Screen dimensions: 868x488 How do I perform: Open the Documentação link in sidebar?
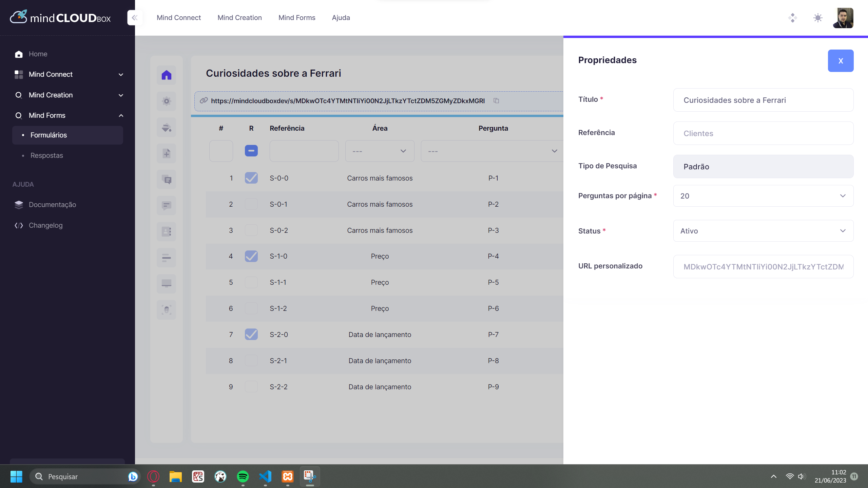pos(52,205)
